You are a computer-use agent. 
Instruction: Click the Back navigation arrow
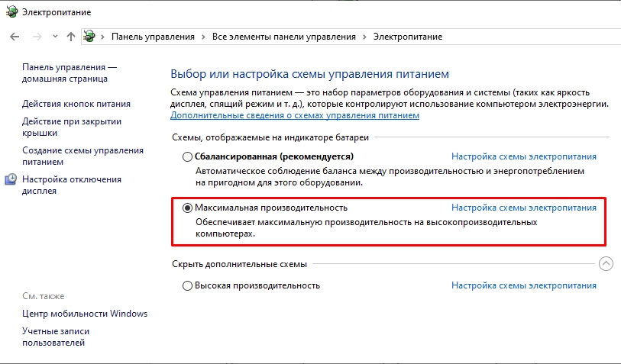coord(15,37)
